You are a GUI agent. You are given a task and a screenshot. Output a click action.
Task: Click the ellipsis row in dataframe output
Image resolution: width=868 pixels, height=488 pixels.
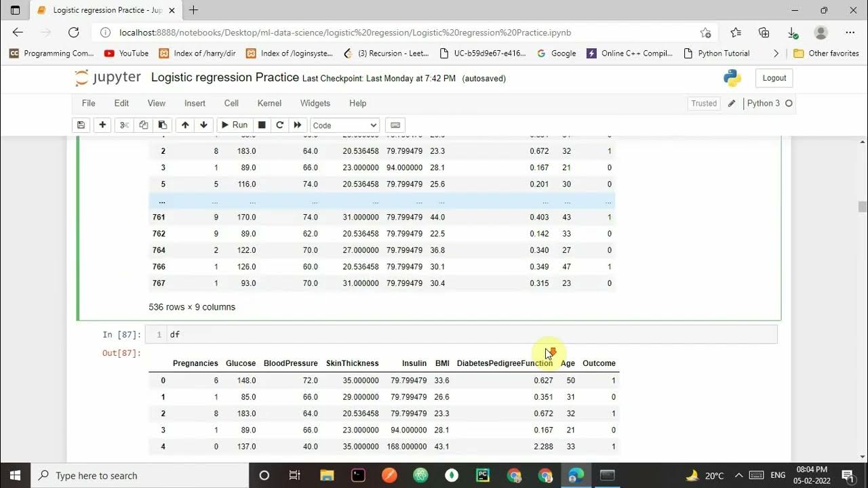tap(382, 201)
